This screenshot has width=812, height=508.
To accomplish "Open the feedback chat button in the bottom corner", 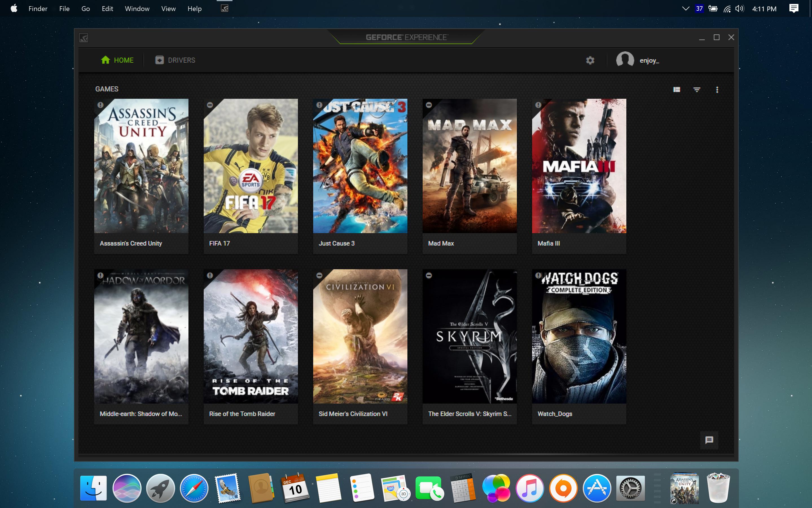I will click(709, 440).
